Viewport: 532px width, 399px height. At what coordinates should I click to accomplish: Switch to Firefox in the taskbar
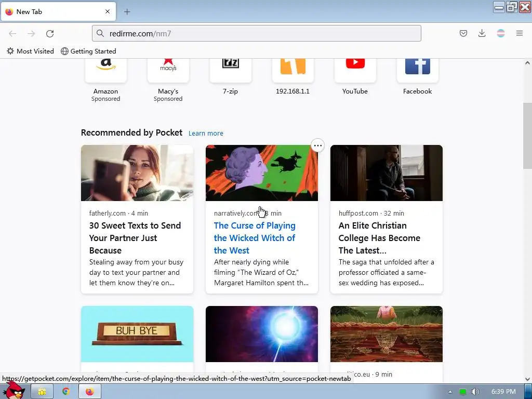[89, 392]
